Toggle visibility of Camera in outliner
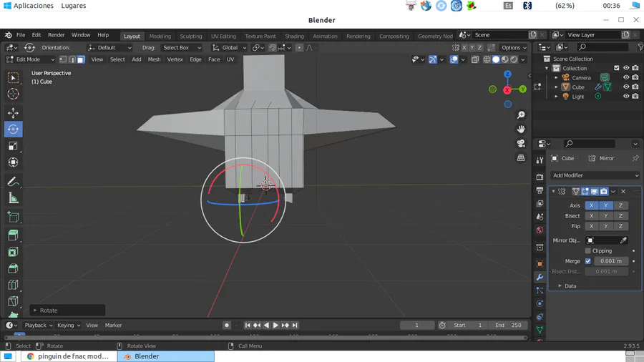 [626, 77]
